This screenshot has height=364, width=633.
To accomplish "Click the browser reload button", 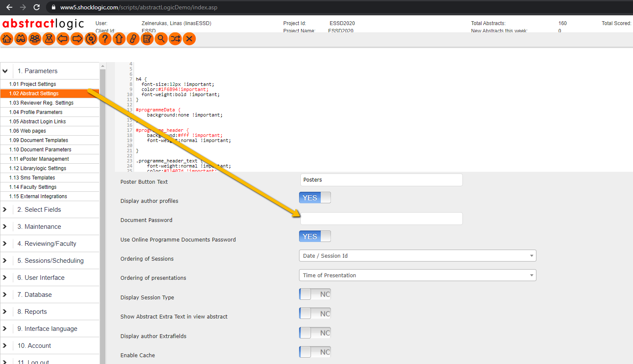I will coord(37,7).
